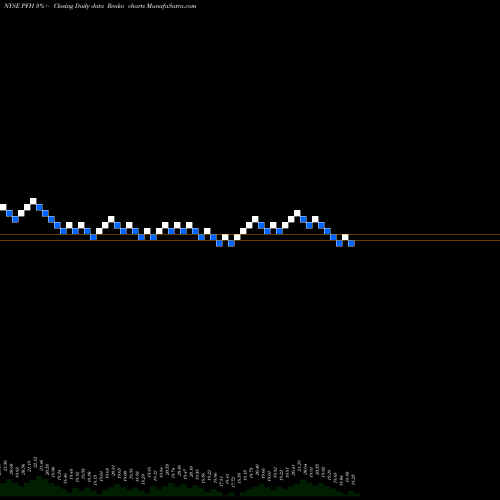Click the 21.29 price label at the bottom
The image size is (500, 500).
click(299, 465)
